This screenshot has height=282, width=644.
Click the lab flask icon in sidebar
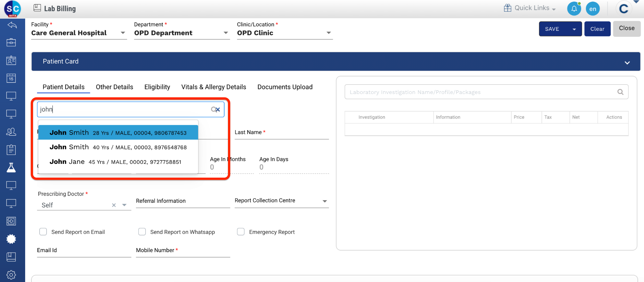coord(11,168)
